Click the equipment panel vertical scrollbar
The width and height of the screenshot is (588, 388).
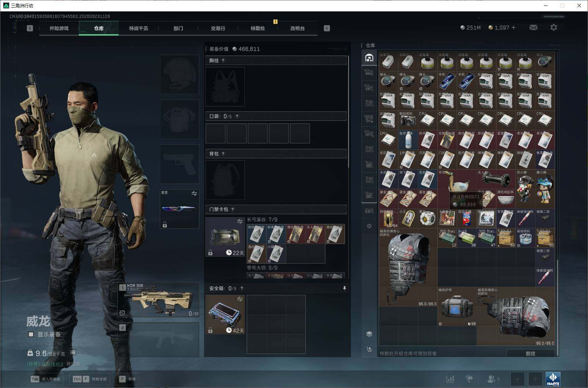point(348,111)
